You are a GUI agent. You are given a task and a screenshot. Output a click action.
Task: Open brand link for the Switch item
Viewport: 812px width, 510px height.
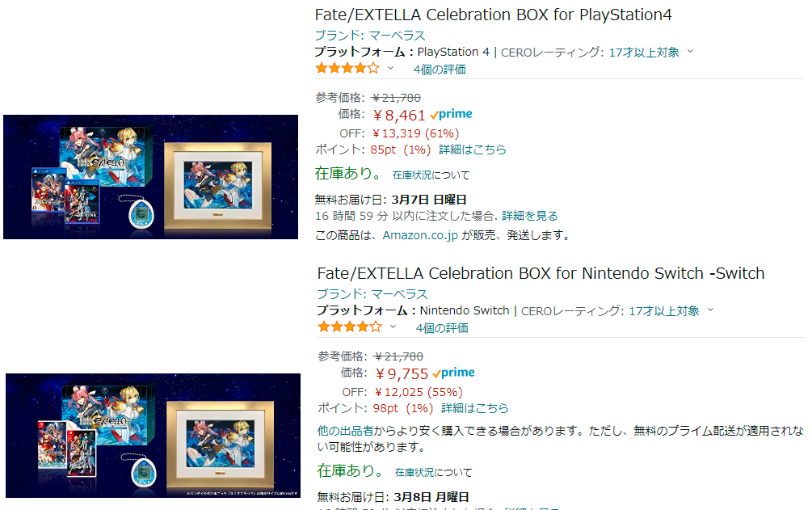click(372, 294)
